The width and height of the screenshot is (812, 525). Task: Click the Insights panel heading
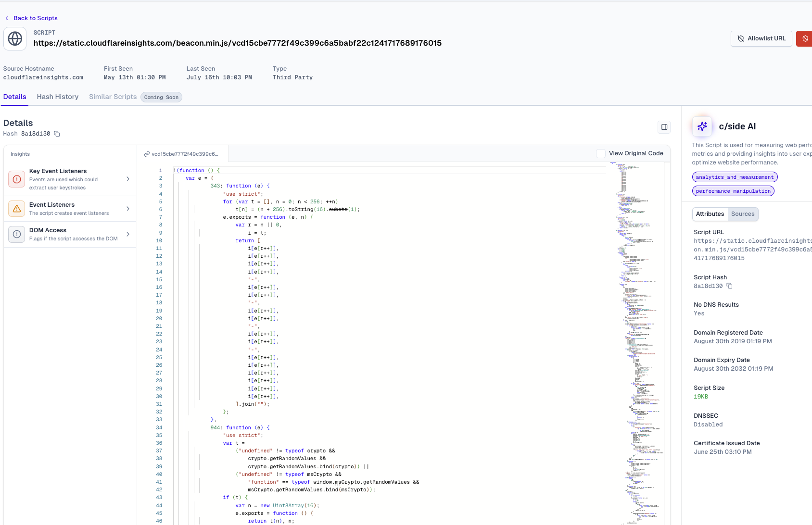(20, 154)
